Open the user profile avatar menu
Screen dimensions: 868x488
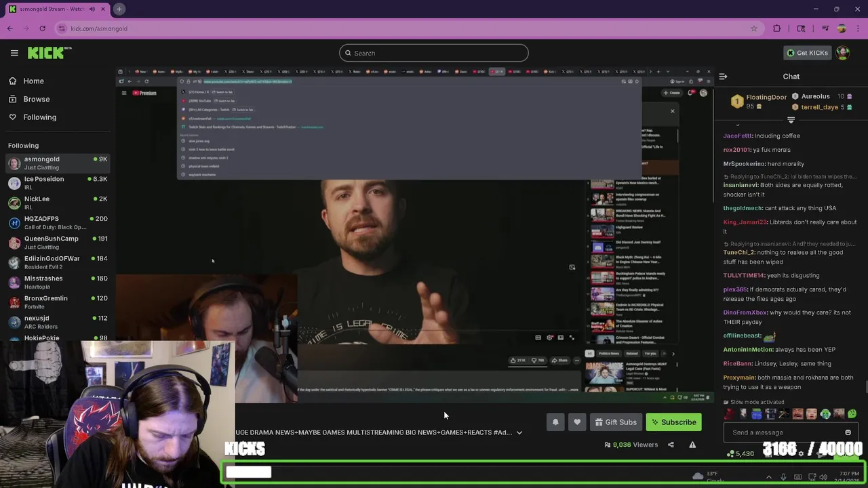coord(843,53)
